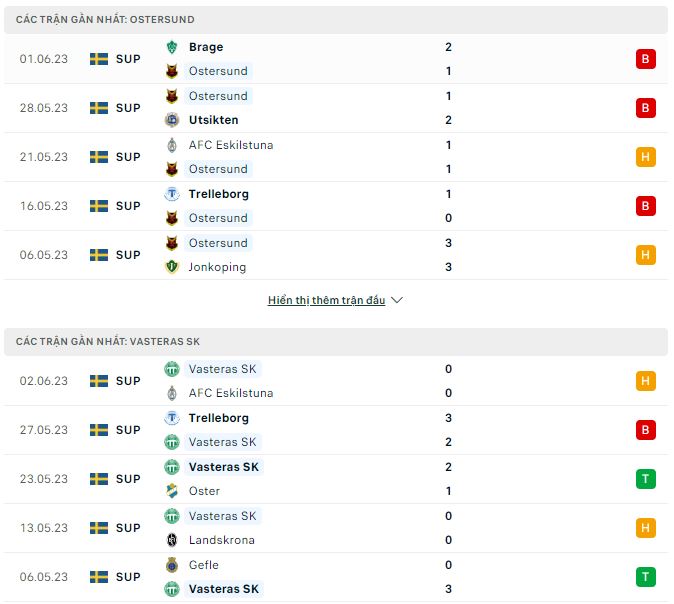Select the Ostersund recent matches header

tap(106, 19)
